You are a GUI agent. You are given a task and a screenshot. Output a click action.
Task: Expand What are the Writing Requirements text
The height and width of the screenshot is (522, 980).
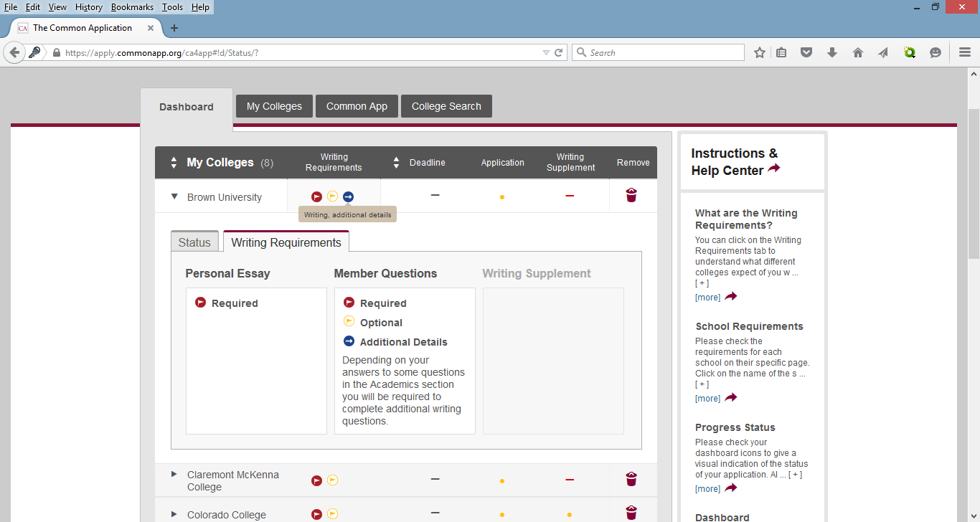pos(703,283)
